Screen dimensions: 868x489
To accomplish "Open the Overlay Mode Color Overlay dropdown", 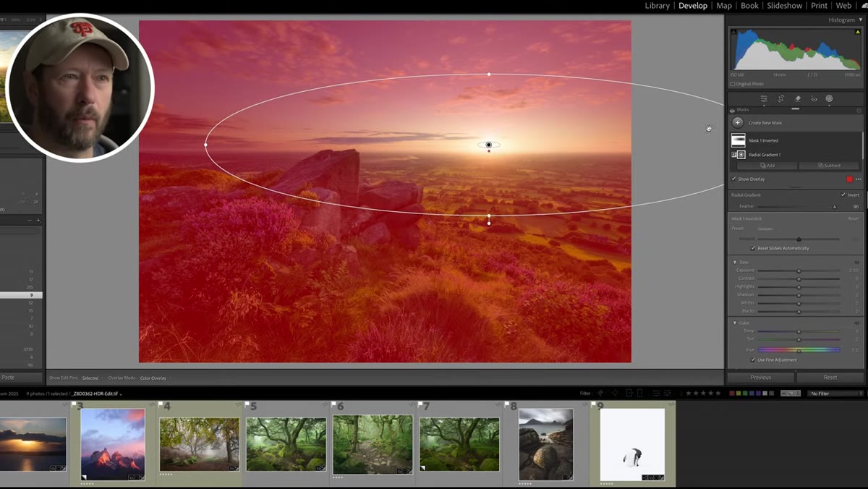I will coord(153,378).
